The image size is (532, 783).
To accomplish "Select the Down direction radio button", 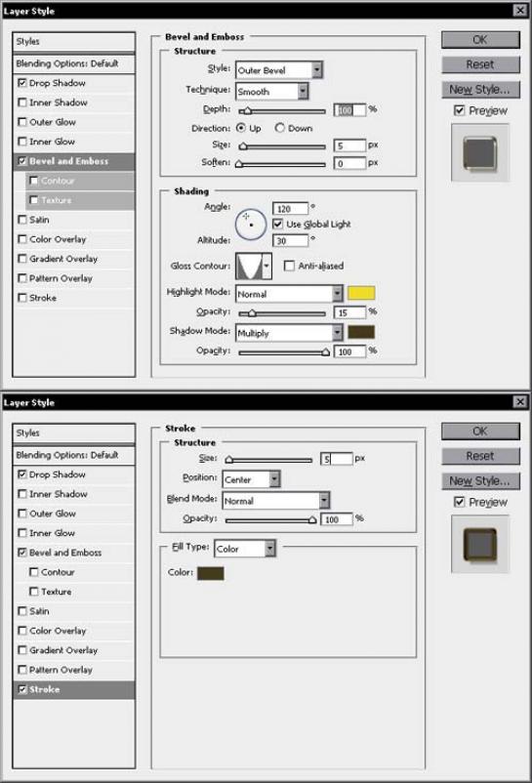I will click(279, 128).
